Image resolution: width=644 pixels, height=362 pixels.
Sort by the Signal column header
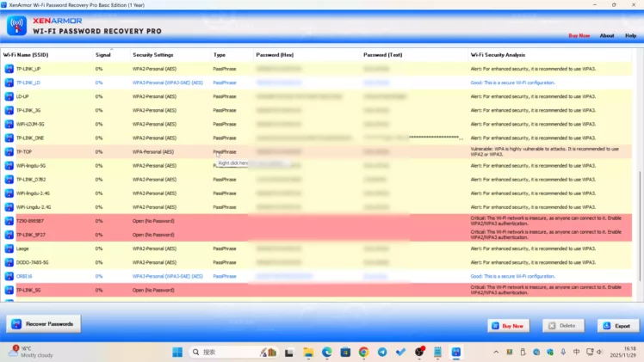click(x=103, y=54)
